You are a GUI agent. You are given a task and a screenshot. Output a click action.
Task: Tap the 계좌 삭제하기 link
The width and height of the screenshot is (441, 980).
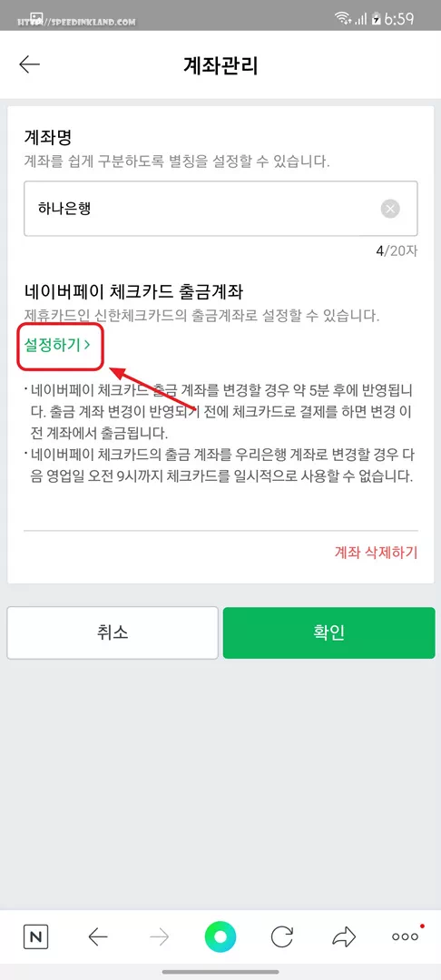[x=376, y=553]
